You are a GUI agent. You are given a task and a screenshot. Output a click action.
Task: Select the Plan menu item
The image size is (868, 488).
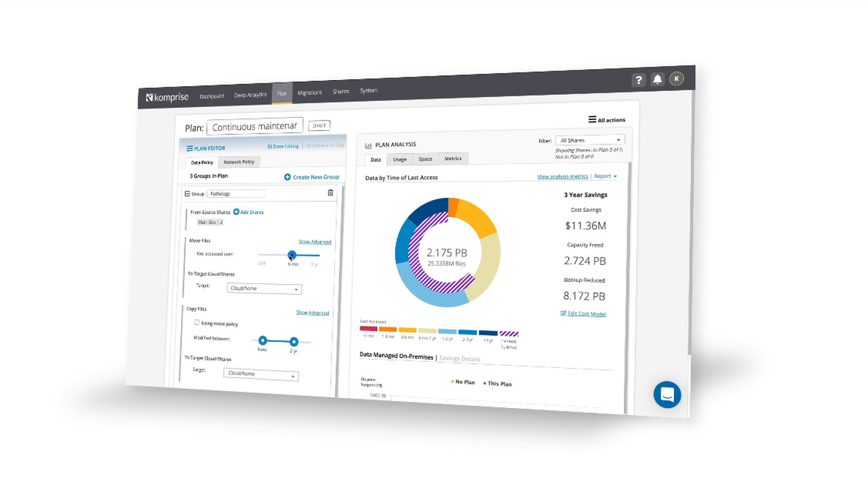pyautogui.click(x=282, y=94)
